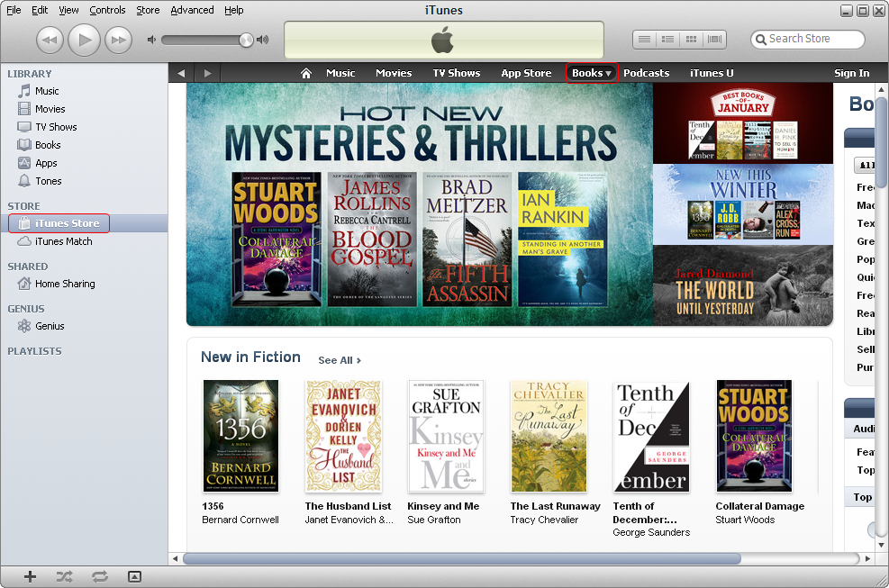889x588 pixels.
Task: Open the File menu
Action: [14, 10]
